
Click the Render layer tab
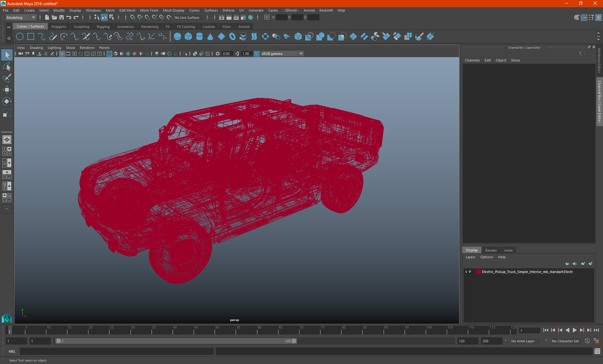[x=491, y=250]
